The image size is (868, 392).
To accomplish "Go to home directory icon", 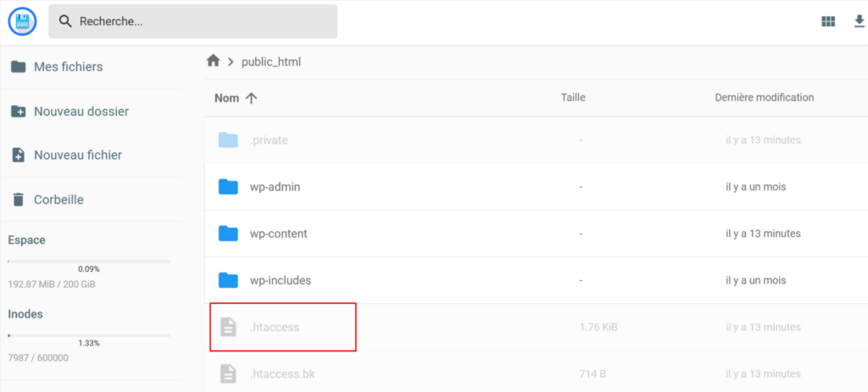I will (x=214, y=61).
